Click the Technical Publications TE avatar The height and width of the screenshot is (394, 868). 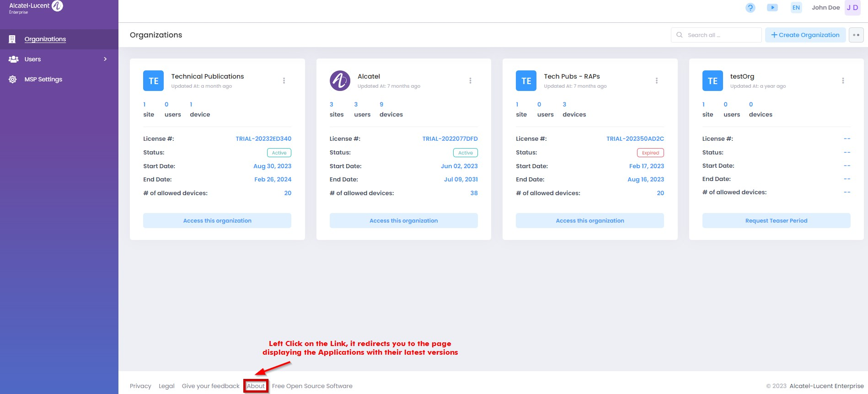(x=153, y=81)
